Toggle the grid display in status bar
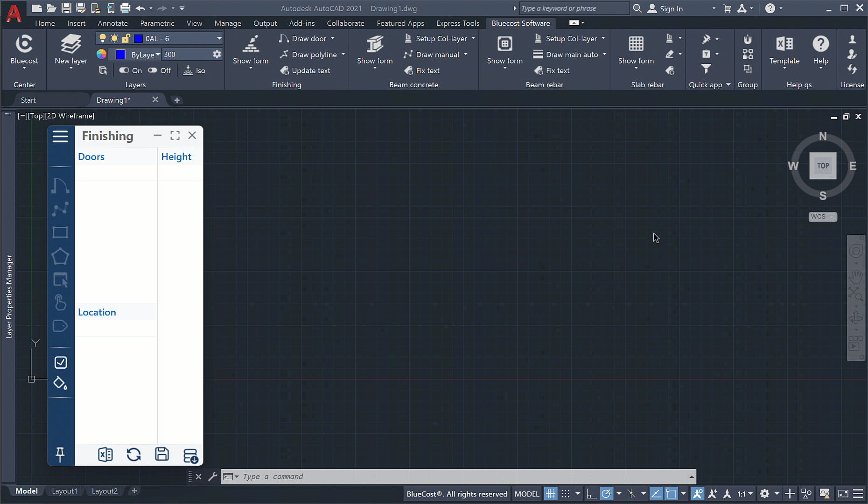This screenshot has height=504, width=868. pyautogui.click(x=551, y=494)
